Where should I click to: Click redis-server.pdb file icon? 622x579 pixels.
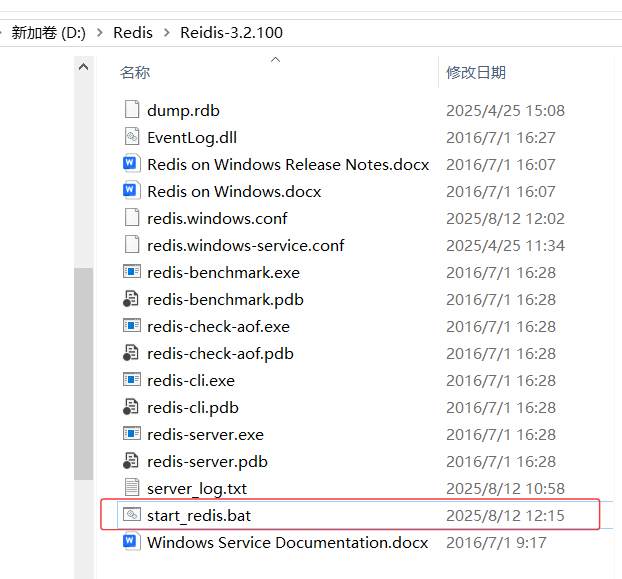pos(131,461)
